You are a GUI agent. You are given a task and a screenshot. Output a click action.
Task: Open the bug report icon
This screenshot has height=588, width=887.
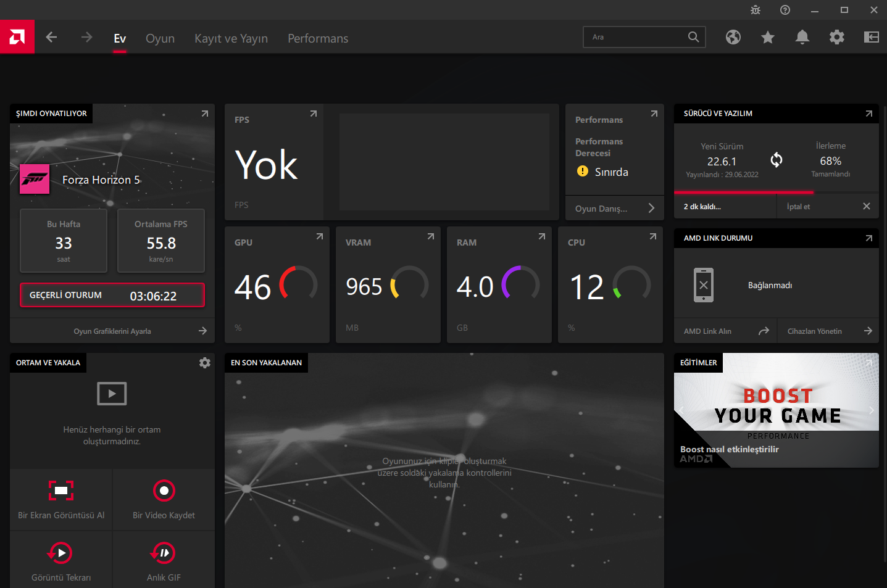[x=756, y=10]
